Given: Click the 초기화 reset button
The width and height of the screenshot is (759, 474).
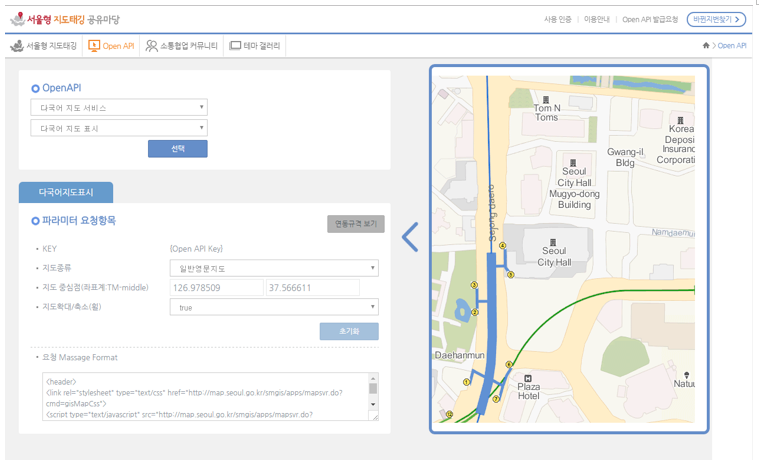Looking at the screenshot, I should [x=349, y=331].
